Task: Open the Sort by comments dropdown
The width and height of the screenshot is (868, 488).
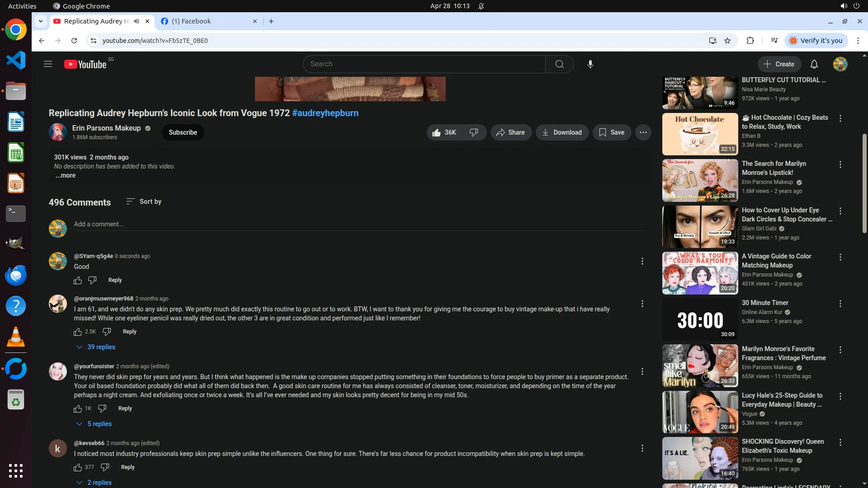Action: (144, 202)
